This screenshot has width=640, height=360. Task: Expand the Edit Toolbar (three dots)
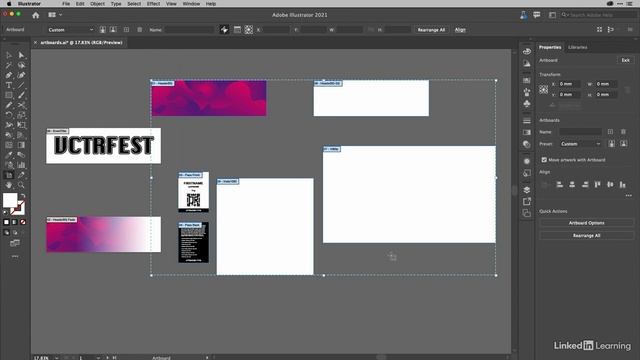(x=15, y=257)
